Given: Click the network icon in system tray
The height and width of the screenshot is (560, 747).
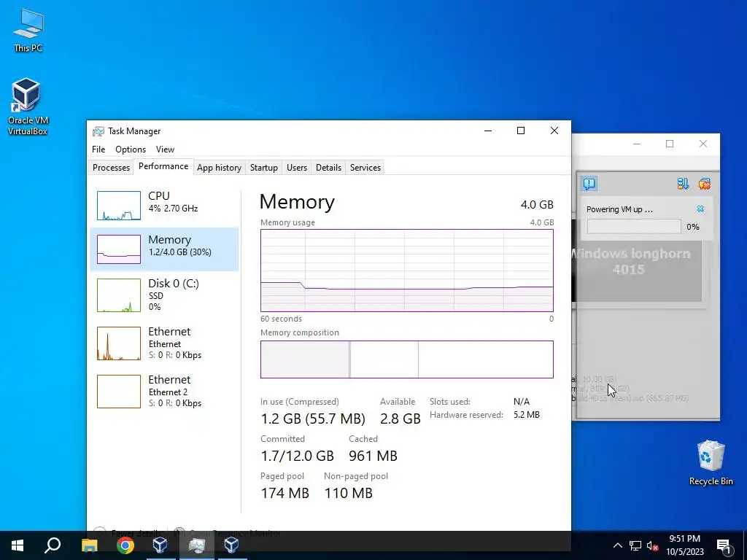Looking at the screenshot, I should tap(635, 545).
